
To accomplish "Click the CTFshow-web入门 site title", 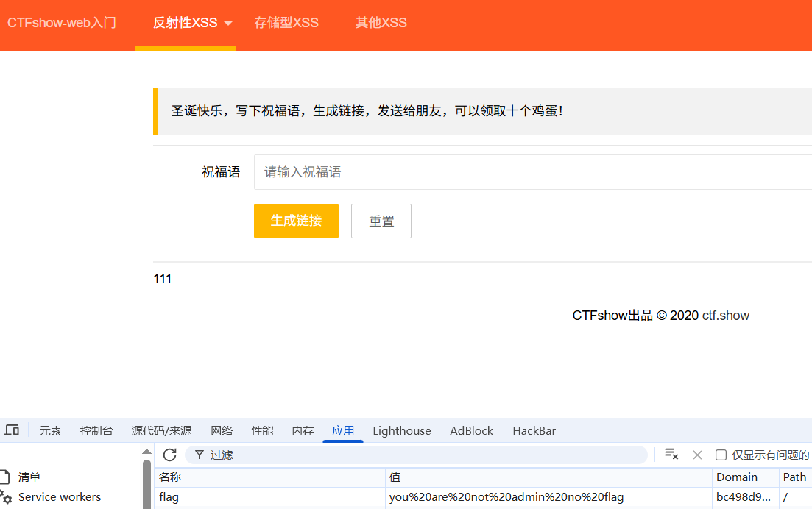I will 62,23.
